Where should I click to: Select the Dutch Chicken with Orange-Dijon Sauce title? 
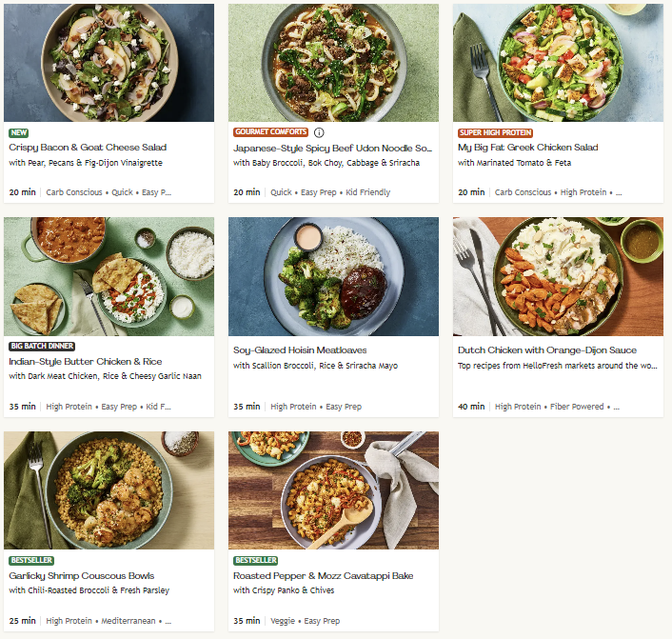pos(547,350)
